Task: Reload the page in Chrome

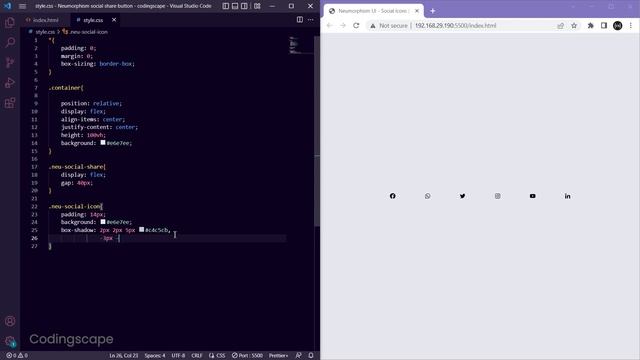Action: pos(356,25)
